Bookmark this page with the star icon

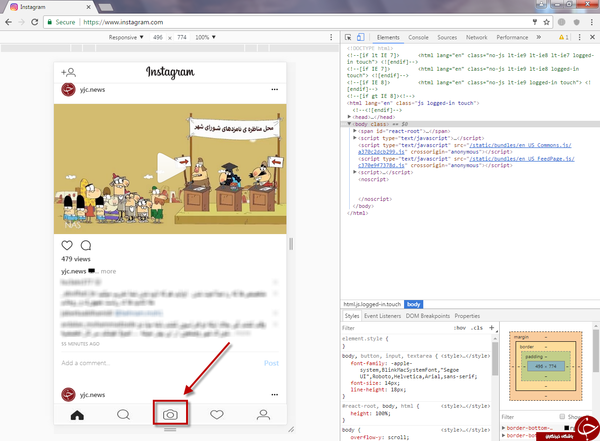coord(546,22)
